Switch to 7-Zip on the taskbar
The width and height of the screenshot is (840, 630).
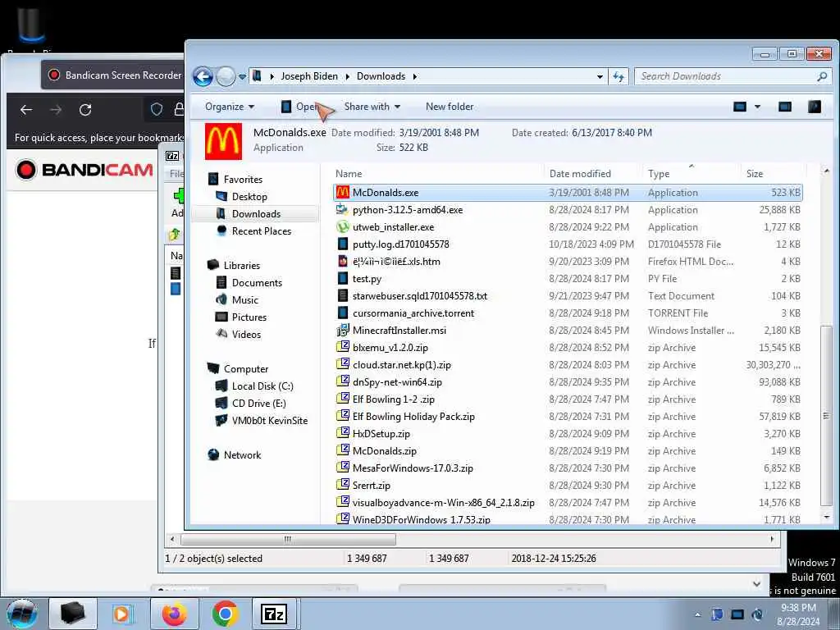tap(274, 614)
